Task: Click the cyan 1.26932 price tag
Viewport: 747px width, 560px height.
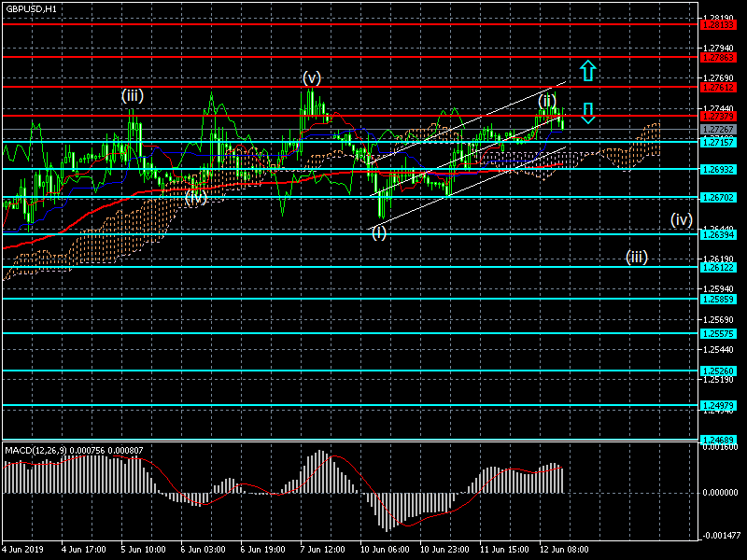Action: point(717,169)
